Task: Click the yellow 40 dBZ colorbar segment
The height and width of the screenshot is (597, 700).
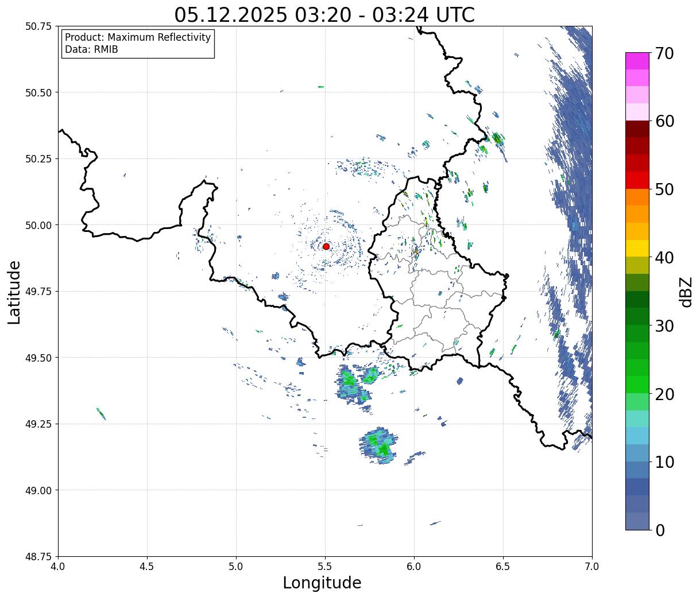Action: point(637,248)
